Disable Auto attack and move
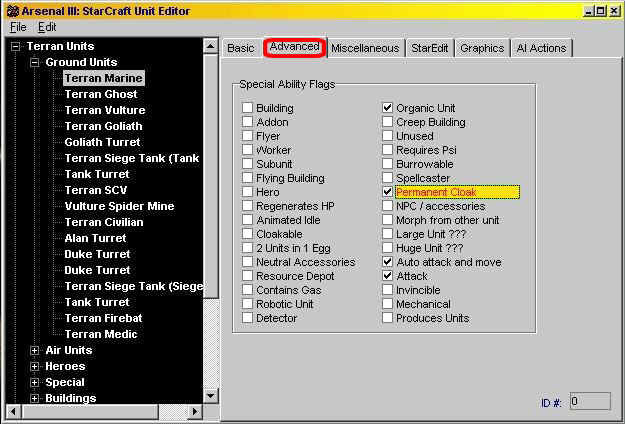This screenshot has width=625, height=424. point(387,262)
